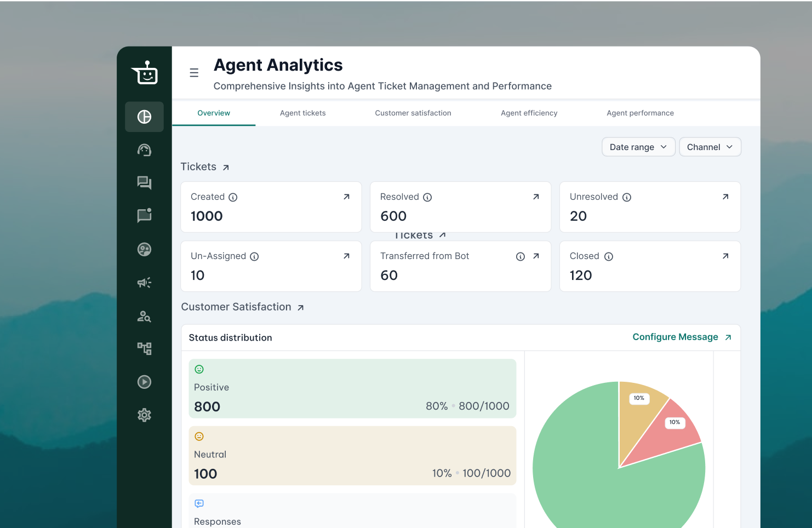This screenshot has height=528, width=812.
Task: Click the Closed value 120
Action: coord(581,276)
